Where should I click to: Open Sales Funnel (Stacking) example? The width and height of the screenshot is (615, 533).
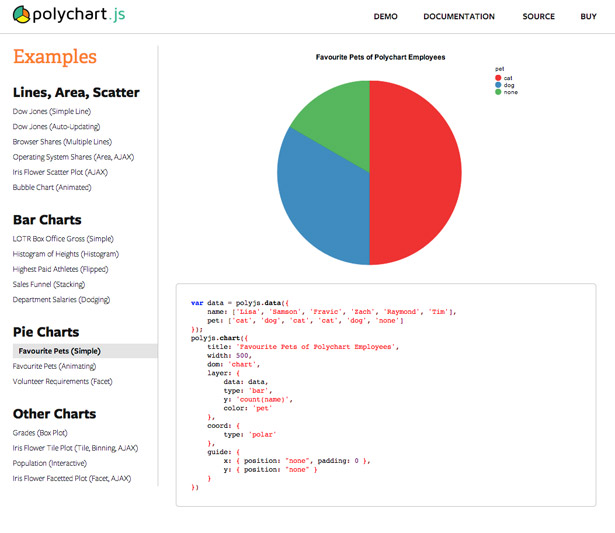(49, 284)
